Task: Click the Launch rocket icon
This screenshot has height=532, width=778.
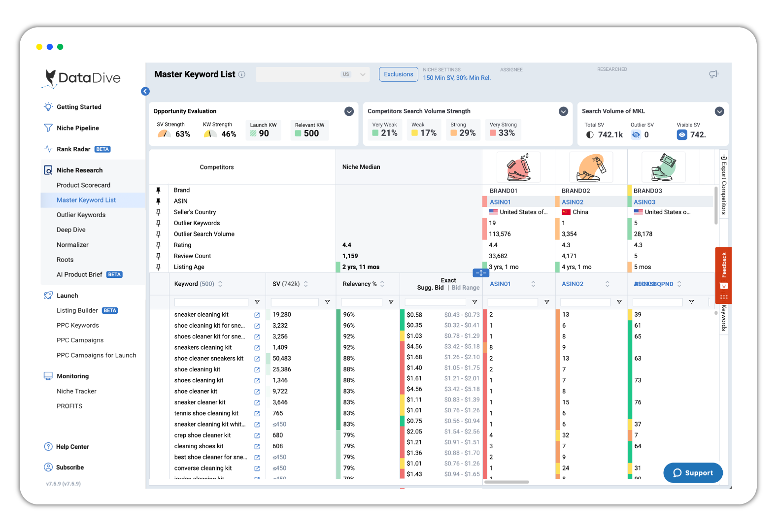Action: [x=48, y=296]
